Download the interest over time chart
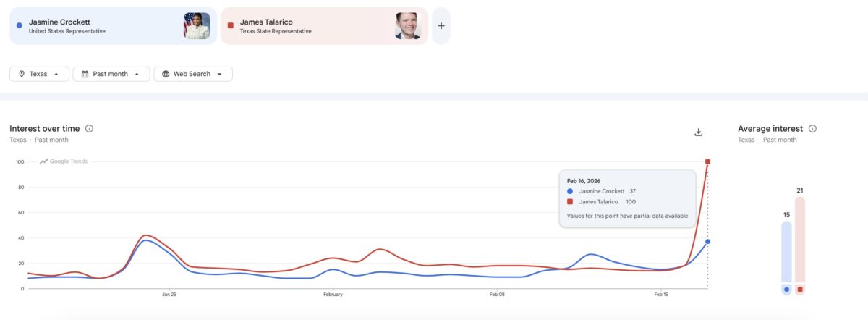 coord(698,132)
